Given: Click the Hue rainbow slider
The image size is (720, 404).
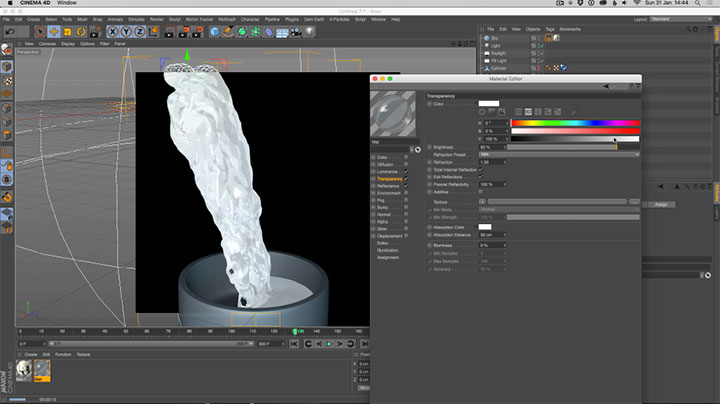Looking at the screenshot, I should (x=575, y=123).
